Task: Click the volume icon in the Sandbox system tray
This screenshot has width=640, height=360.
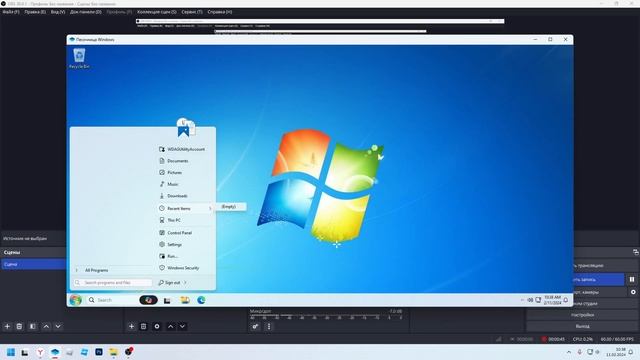Action: click(x=530, y=300)
